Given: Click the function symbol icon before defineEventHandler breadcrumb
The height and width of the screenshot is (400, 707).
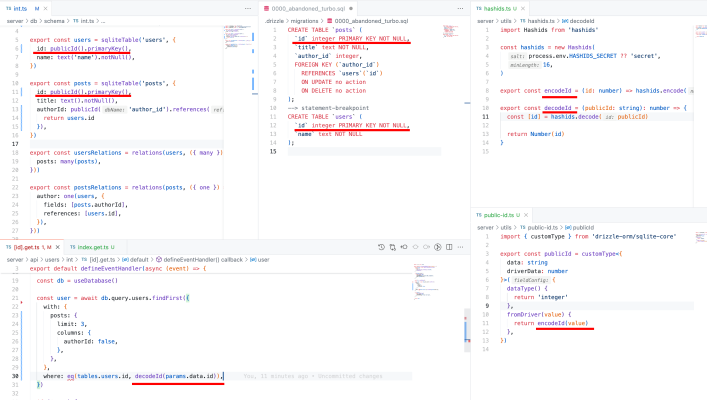Looking at the screenshot, I should [x=159, y=260].
